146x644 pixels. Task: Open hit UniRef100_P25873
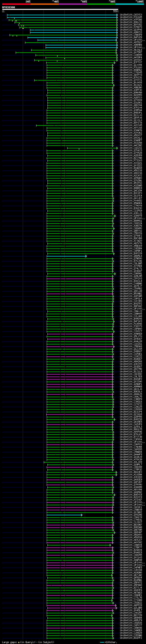(x=131, y=27)
